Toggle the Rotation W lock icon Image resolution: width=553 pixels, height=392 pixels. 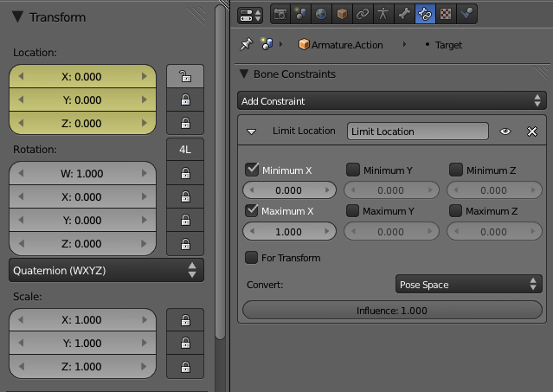coord(185,173)
